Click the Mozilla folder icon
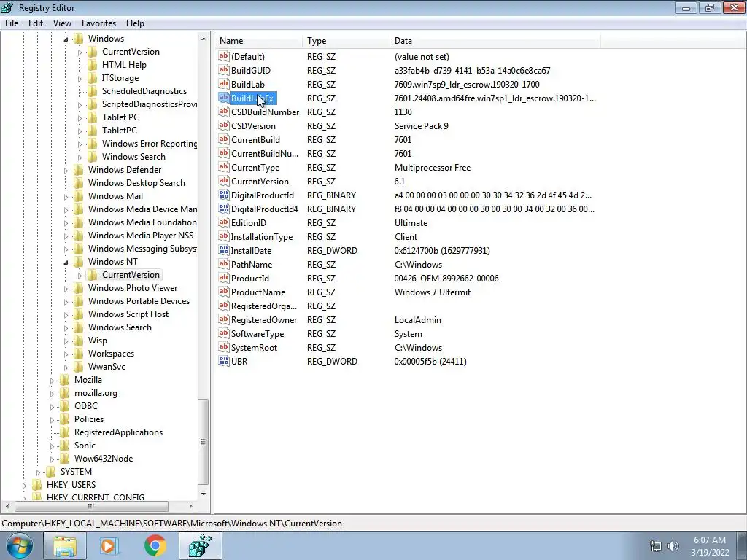Image resolution: width=747 pixels, height=560 pixels. coord(65,379)
